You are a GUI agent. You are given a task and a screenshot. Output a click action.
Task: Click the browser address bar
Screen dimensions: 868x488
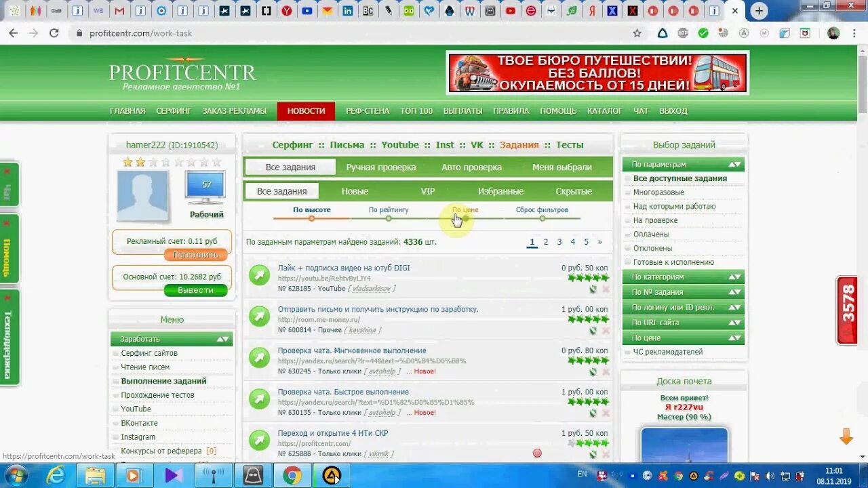[353, 33]
